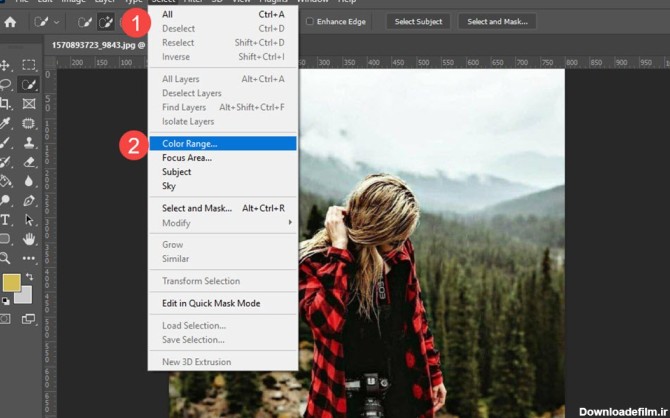
Task: Choose New 3D Extrusion menu entry
Action: pyautogui.click(x=223, y=362)
